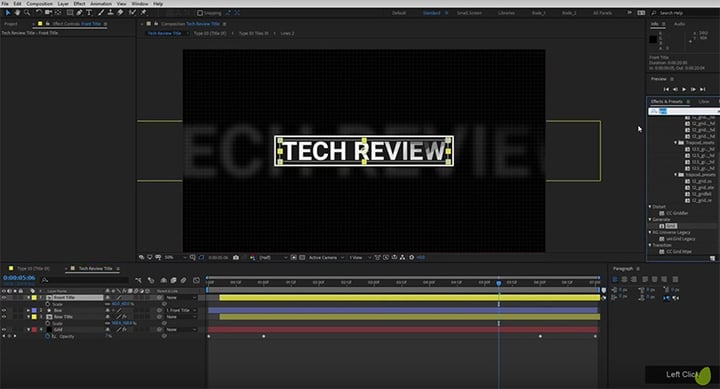
Task: Open the composition mini-flowchart in timeline
Action: 138,280
